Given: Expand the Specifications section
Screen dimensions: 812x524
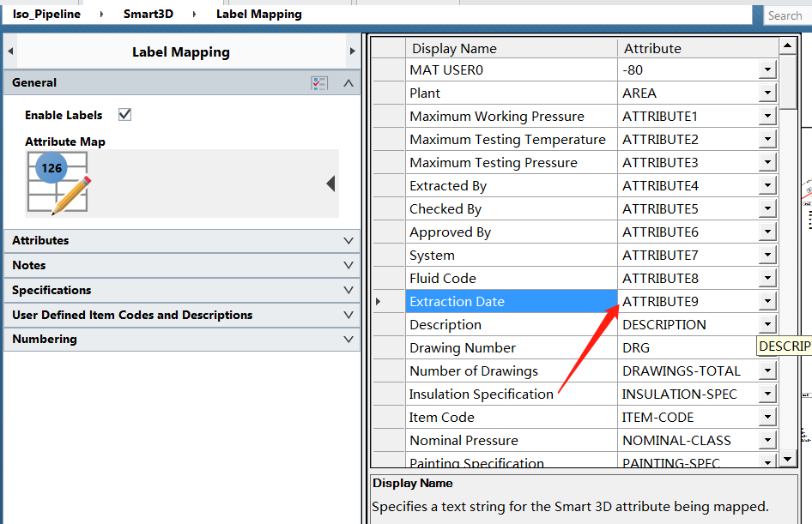Looking at the screenshot, I should tap(348, 290).
